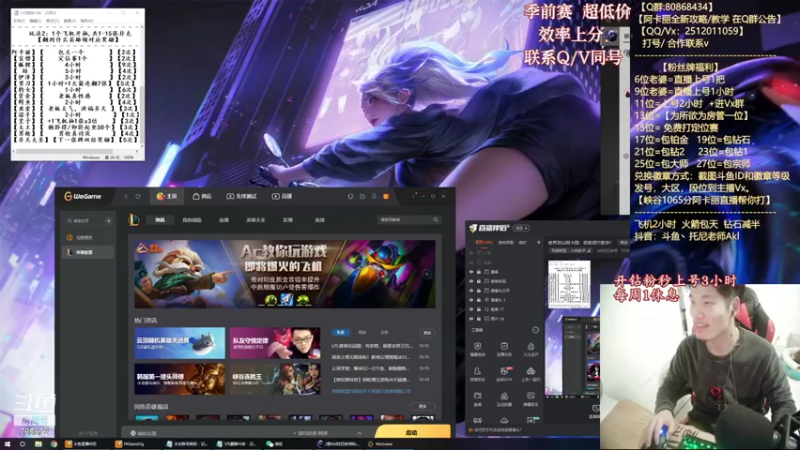Open the 韩服第一猪头师傅 news card
This screenshot has height=450, width=800.
coord(180,379)
